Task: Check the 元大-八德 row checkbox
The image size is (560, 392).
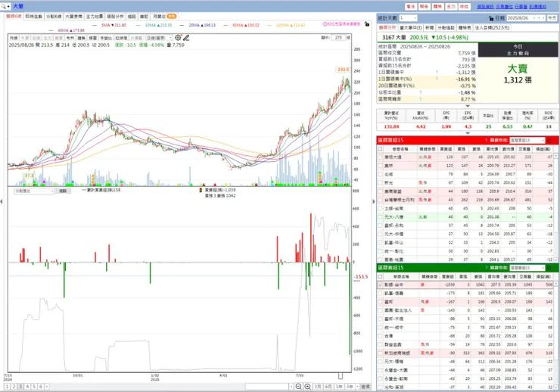Action: pos(381,217)
